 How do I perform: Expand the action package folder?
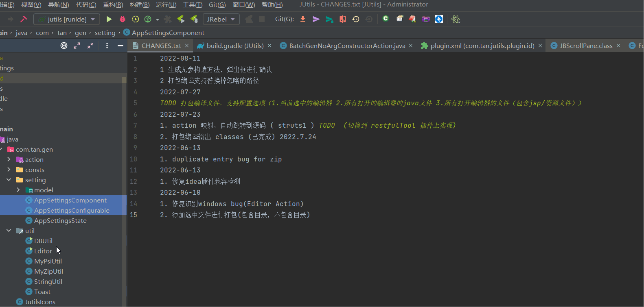[x=9, y=159]
